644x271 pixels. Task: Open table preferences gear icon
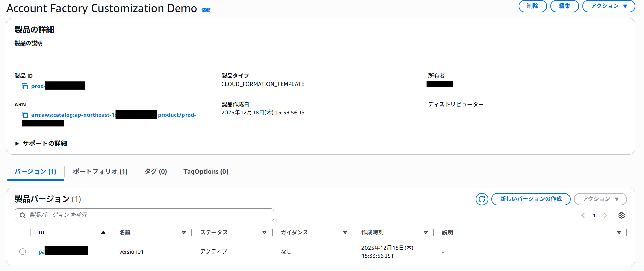[621, 215]
